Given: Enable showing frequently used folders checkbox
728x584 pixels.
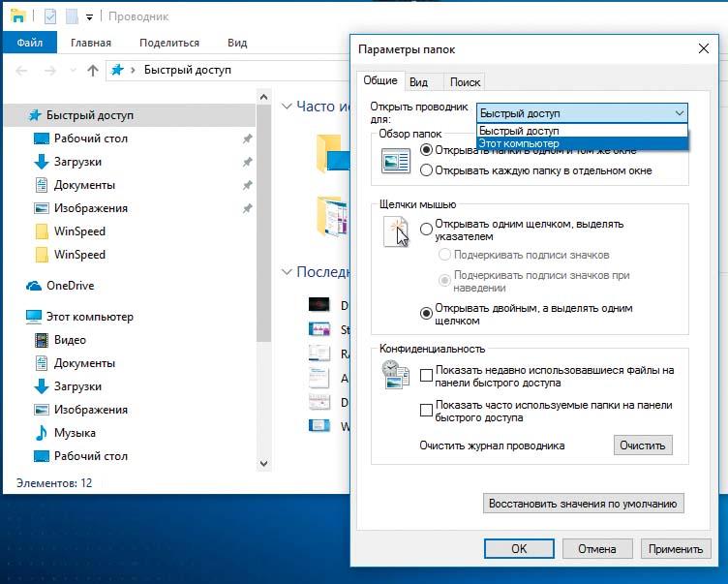Looking at the screenshot, I should (427, 410).
